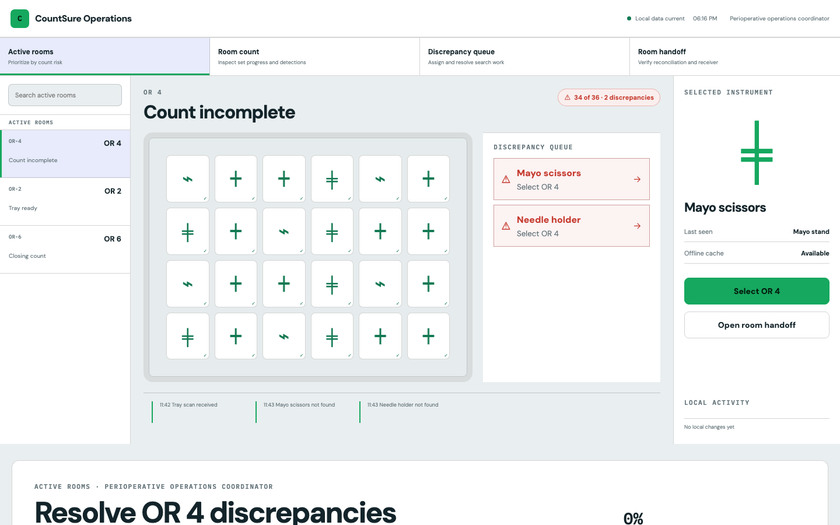Screen dimensions: 840x525
Task: Open the Mayo scissors discrepancy card
Action: pyautogui.click(x=571, y=179)
